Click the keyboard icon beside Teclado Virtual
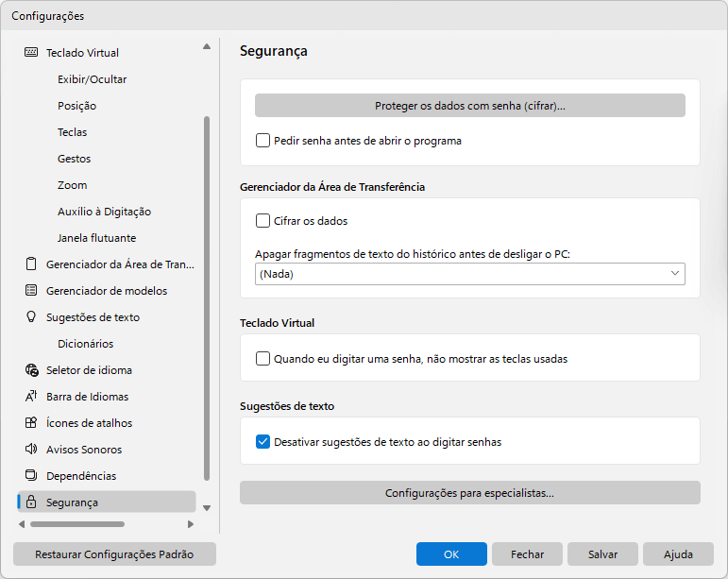Image resolution: width=728 pixels, height=579 pixels. coord(31,52)
